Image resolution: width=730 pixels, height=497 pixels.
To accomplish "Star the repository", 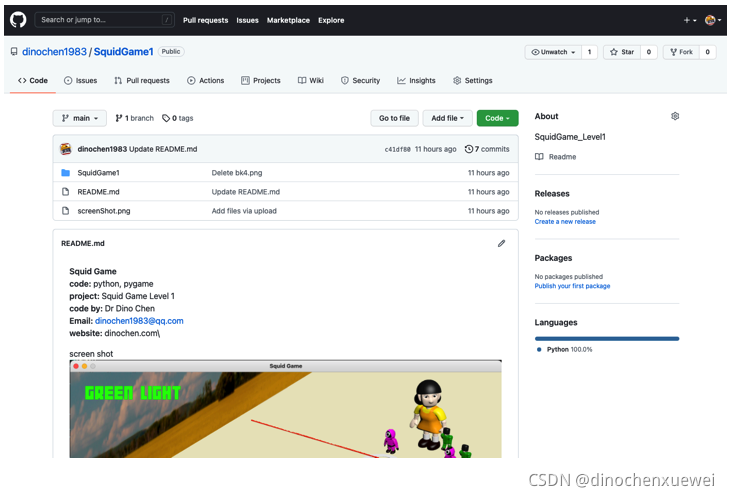I will pyautogui.click(x=622, y=52).
